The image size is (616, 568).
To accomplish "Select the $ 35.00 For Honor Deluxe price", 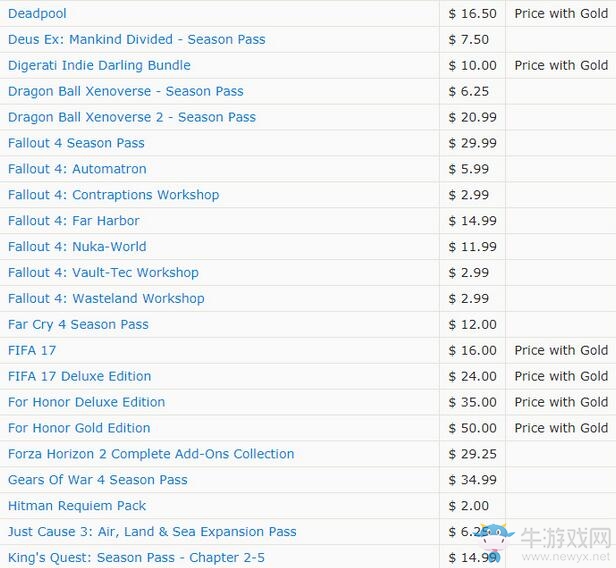I will [473, 403].
